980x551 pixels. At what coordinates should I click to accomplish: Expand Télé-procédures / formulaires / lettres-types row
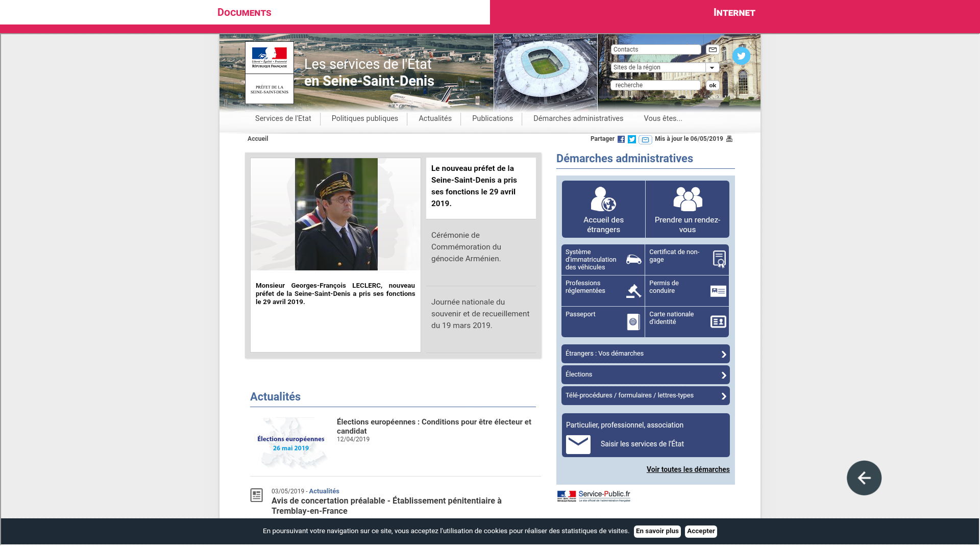tap(646, 395)
